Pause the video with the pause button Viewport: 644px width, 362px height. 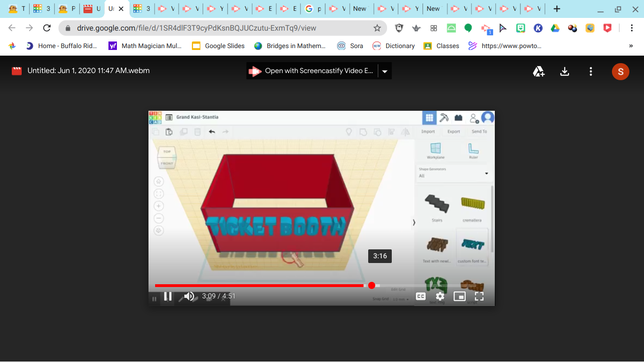click(x=167, y=296)
